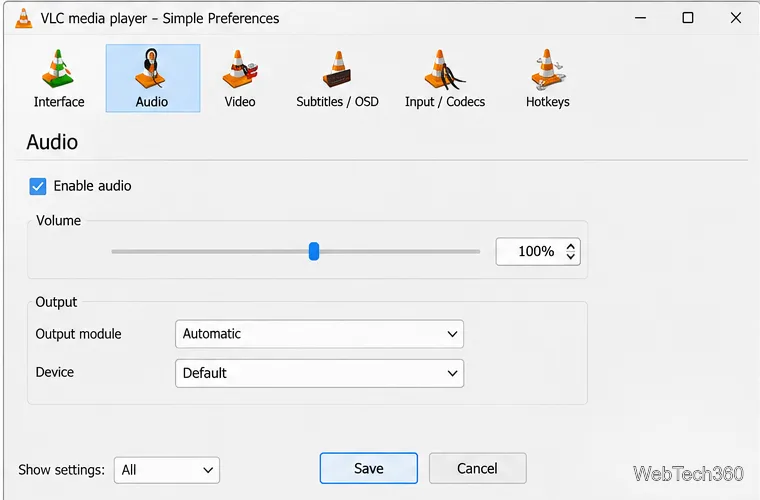This screenshot has width=760, height=500.
Task: Click the Device label
Action: point(55,372)
